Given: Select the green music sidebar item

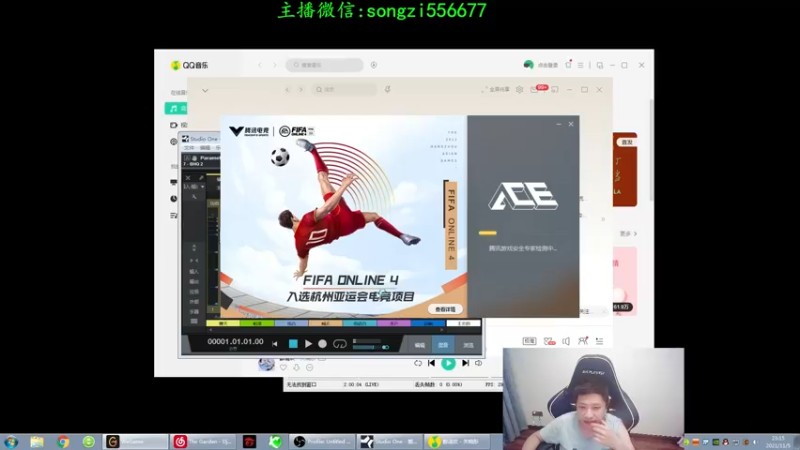Looking at the screenshot, I should pyautogui.click(x=176, y=108).
